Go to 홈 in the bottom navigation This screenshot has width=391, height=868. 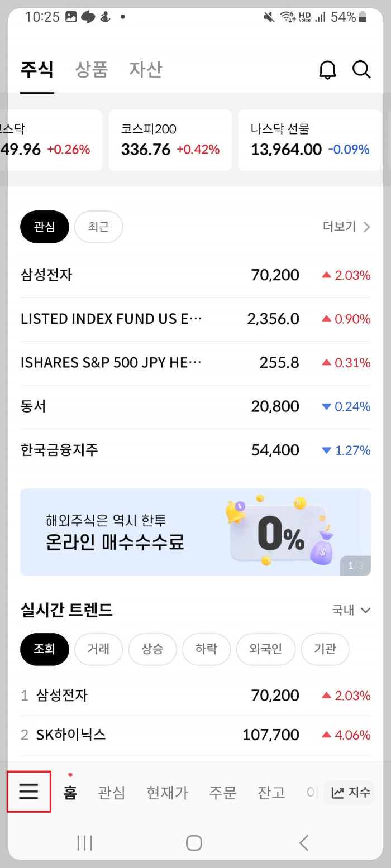(70, 793)
